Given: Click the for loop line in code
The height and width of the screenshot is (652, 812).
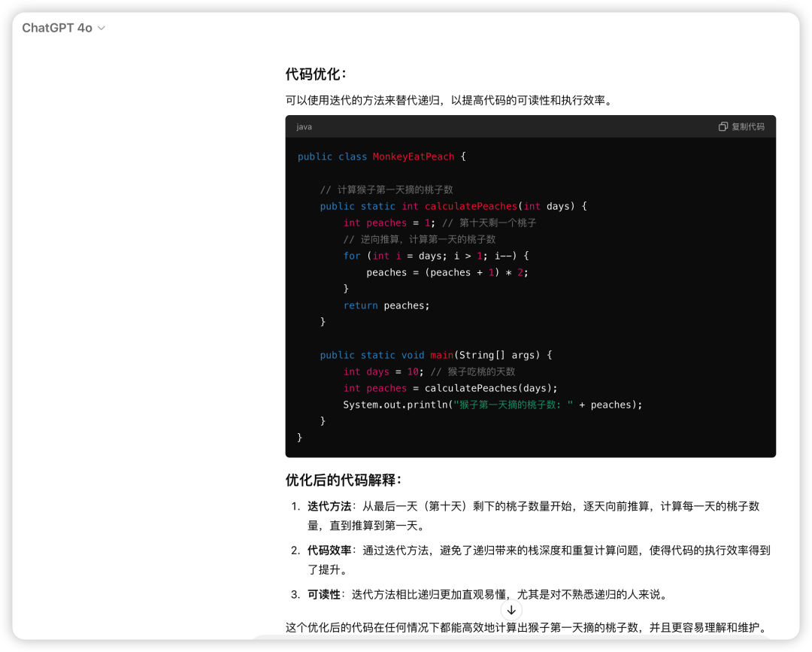Looking at the screenshot, I should click(436, 256).
